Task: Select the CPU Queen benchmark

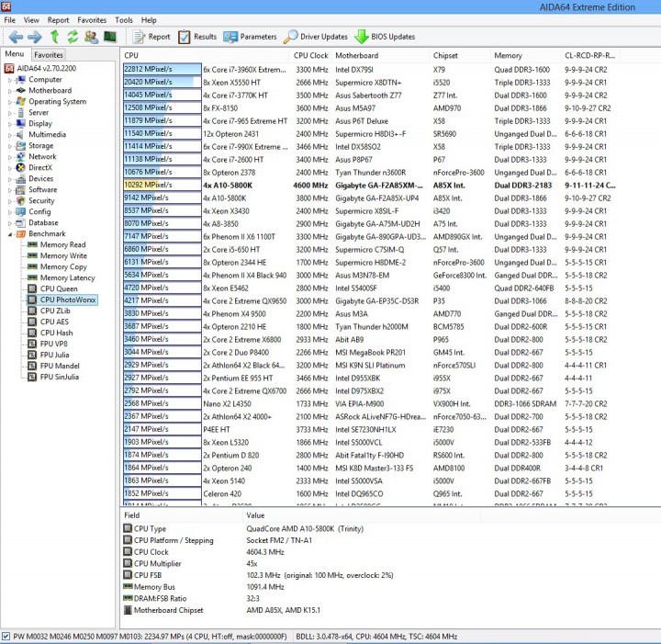Action: pos(59,288)
